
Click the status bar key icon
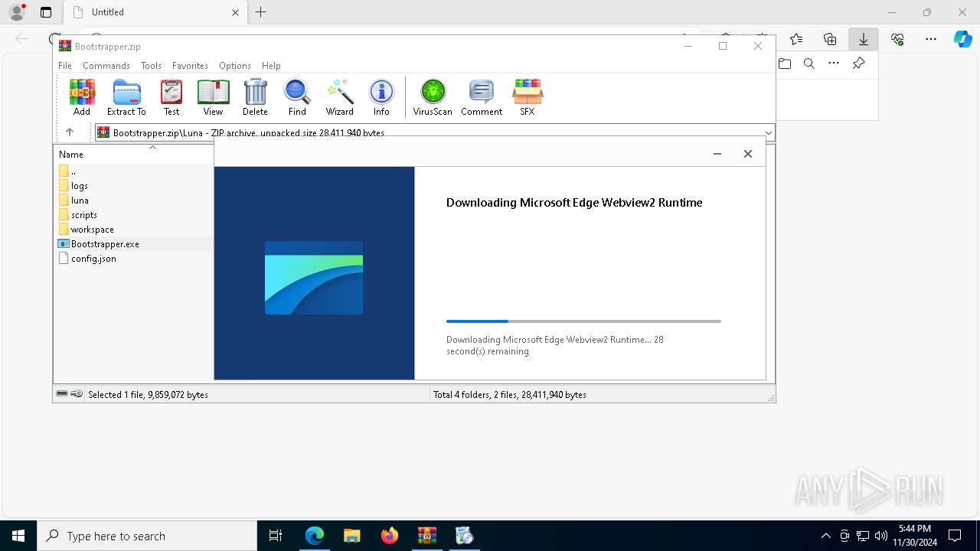click(77, 394)
